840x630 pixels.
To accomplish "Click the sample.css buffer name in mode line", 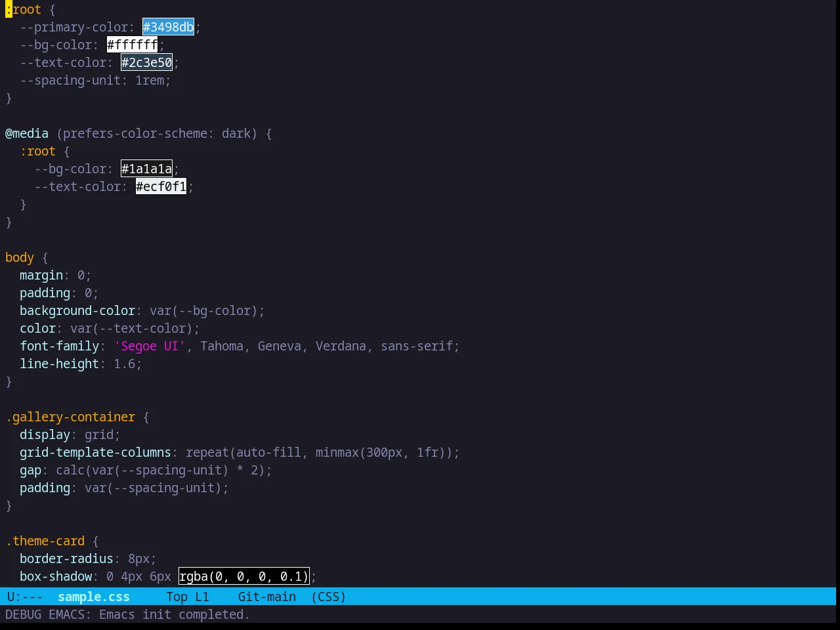I will tap(94, 597).
